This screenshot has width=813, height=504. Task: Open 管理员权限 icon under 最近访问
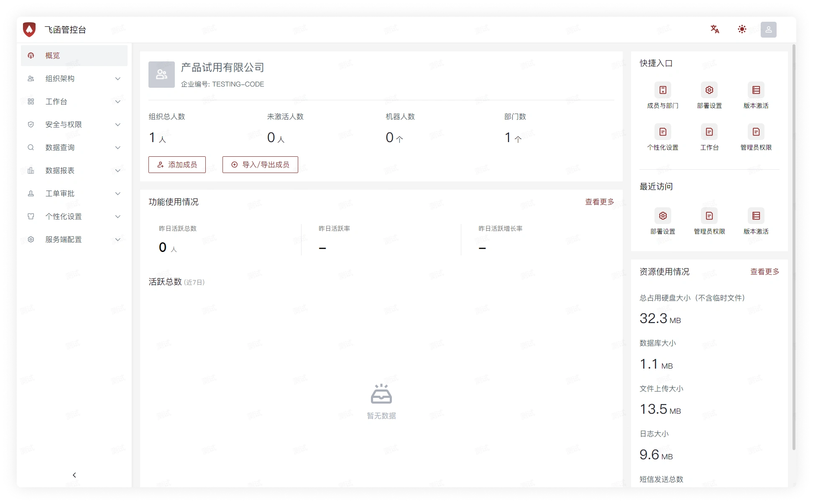coord(709,216)
